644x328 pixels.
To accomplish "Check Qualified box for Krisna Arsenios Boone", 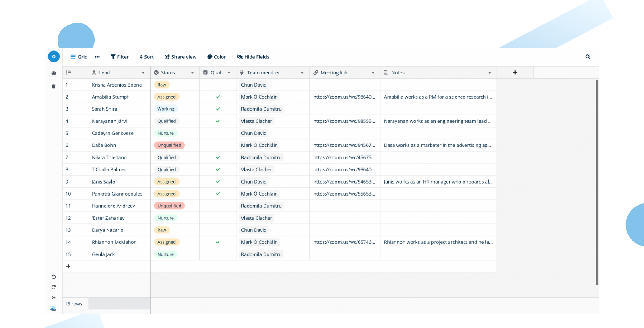I will click(218, 85).
